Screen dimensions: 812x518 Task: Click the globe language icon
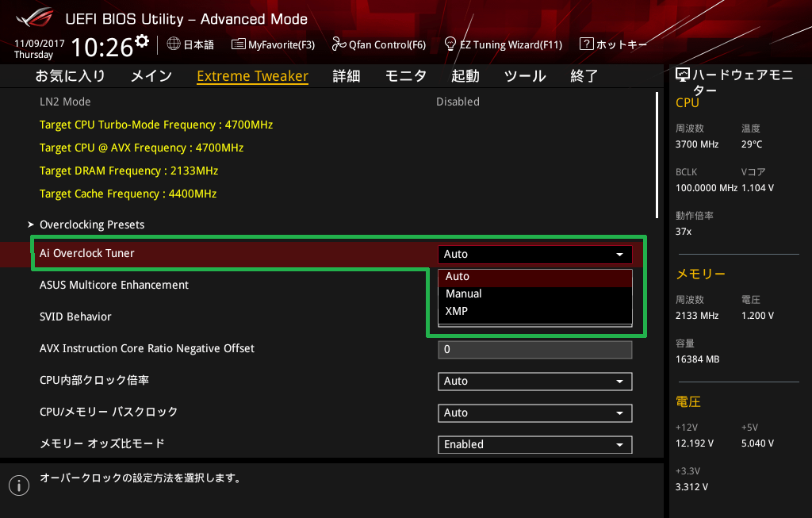point(174,44)
